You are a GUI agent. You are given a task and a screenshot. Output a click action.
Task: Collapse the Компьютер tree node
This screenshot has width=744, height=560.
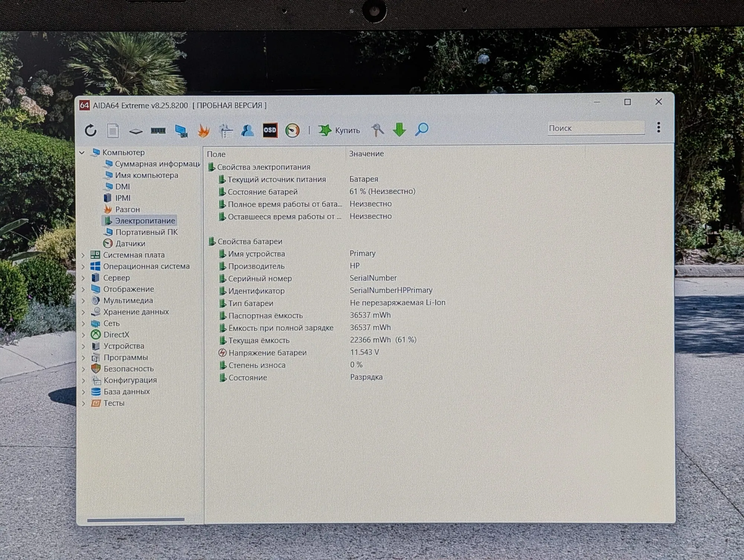(82, 152)
